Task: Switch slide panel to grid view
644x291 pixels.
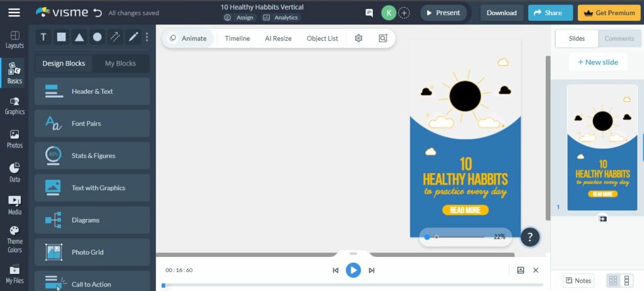Action: [x=611, y=280]
